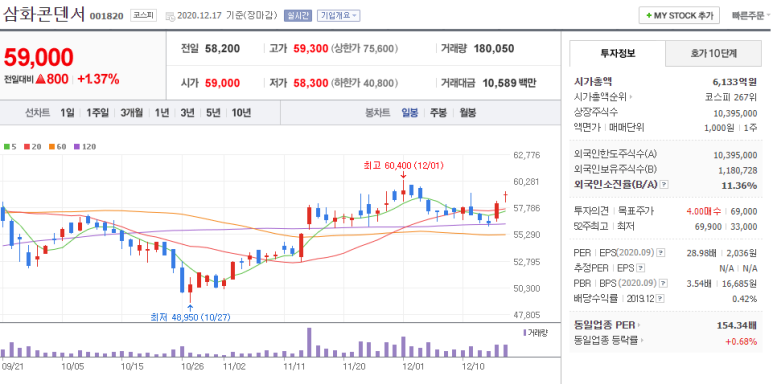Open the 빠른주문 dropdown
The image size is (773, 384).
click(x=751, y=16)
